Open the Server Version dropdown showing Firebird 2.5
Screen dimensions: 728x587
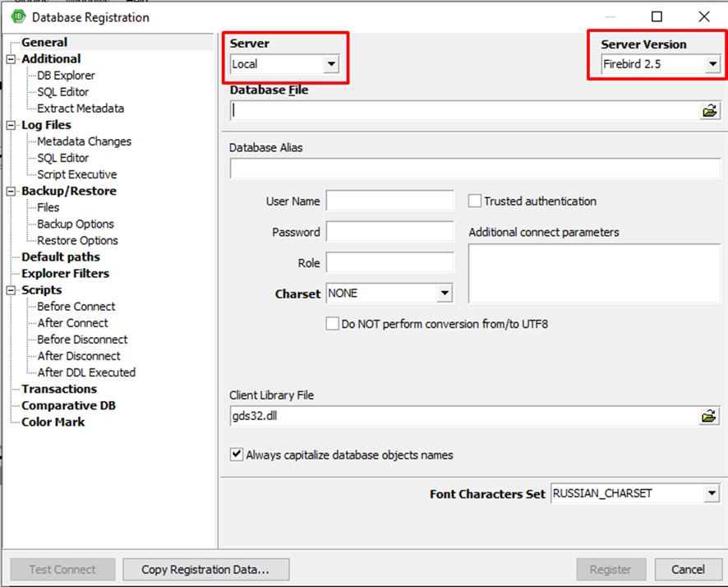(x=712, y=63)
